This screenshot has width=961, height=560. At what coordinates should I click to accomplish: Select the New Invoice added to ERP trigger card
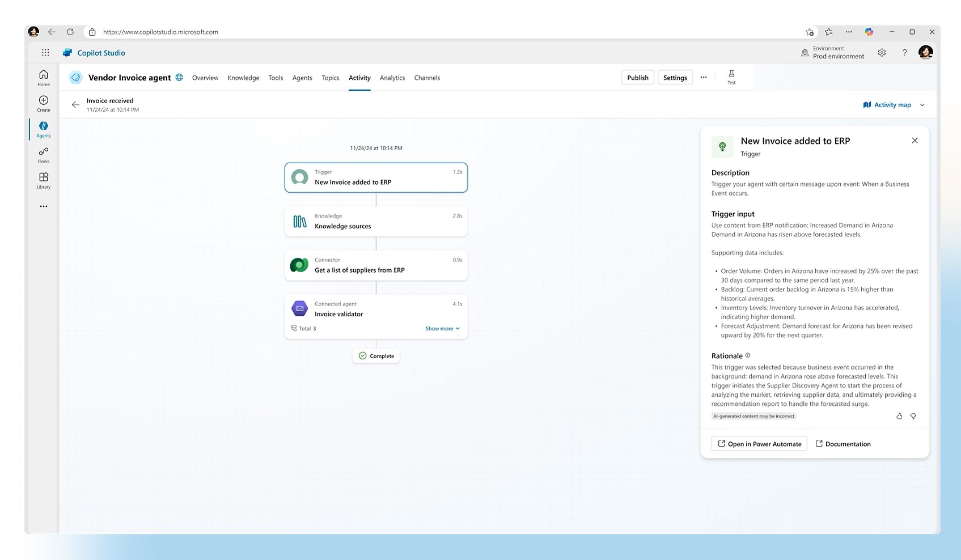pos(376,177)
